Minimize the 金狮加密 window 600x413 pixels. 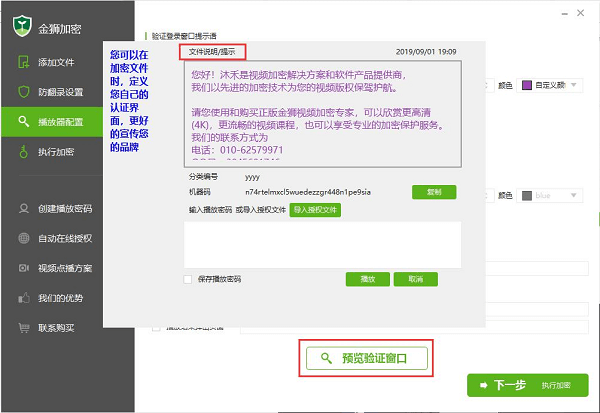(x=564, y=14)
